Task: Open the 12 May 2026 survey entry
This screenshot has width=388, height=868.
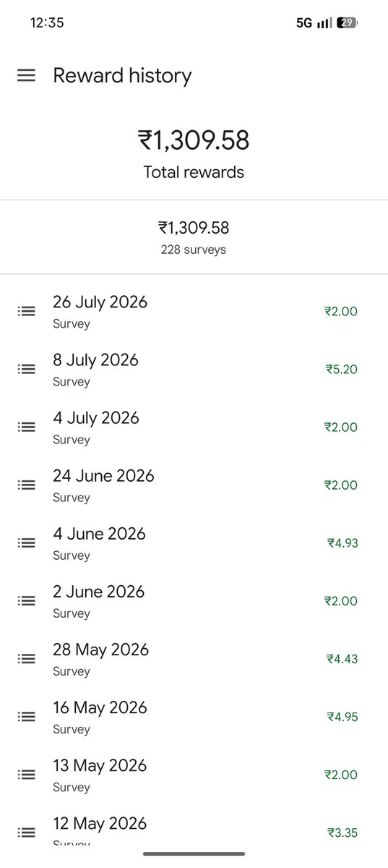Action: tap(194, 832)
